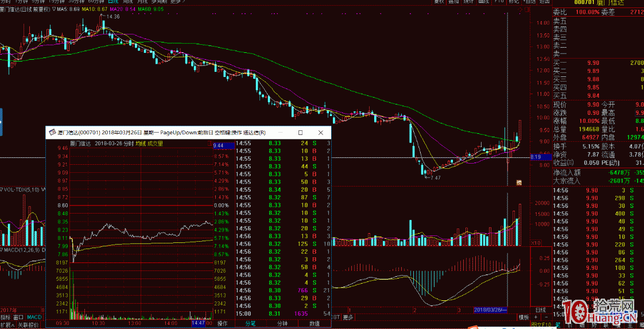Select the 指标 tab at bottom left
The image size is (644, 329).
point(5,317)
